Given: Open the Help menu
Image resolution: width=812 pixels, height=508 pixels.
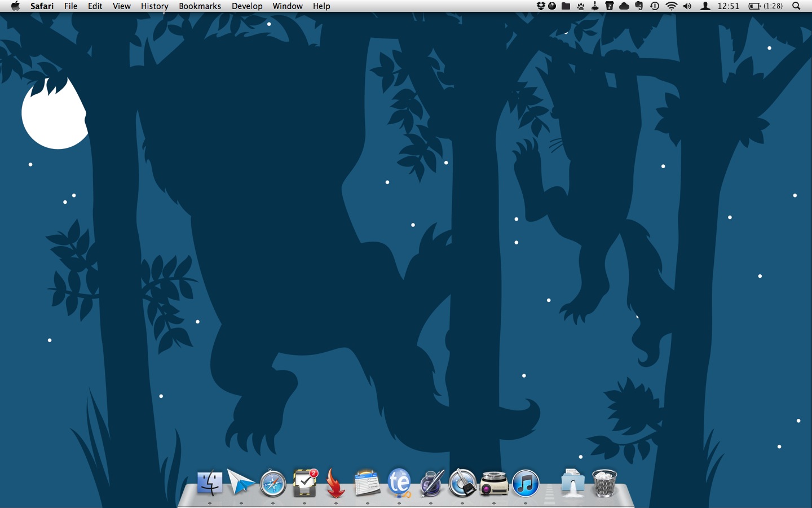Looking at the screenshot, I should 321,6.
